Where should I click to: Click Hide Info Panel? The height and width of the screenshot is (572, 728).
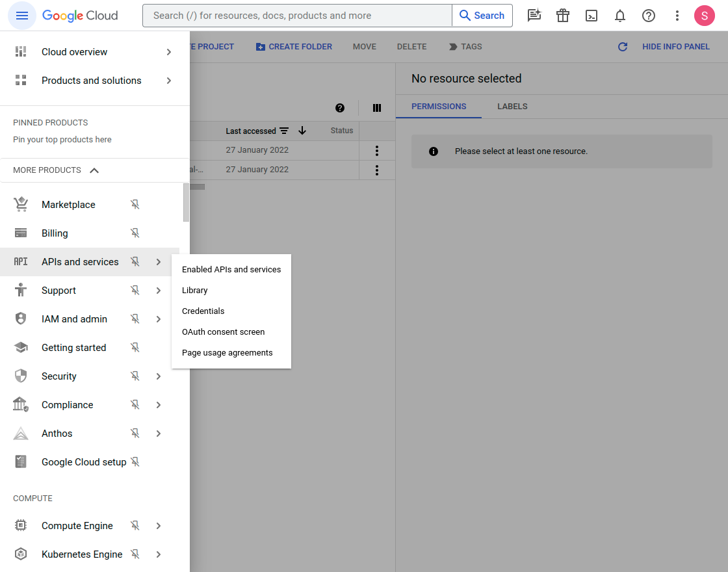[x=675, y=47]
